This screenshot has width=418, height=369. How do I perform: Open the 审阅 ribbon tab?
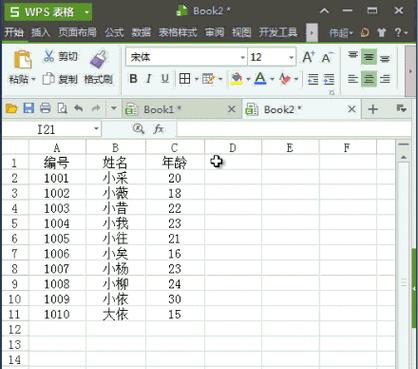(214, 33)
